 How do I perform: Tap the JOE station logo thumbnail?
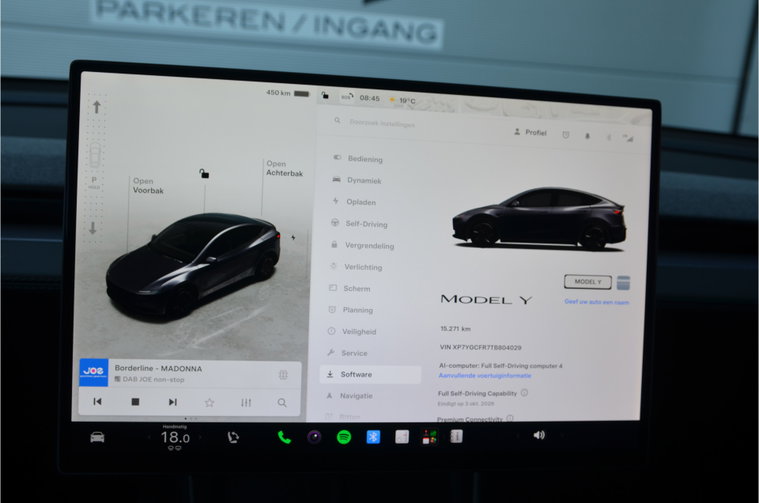93,372
